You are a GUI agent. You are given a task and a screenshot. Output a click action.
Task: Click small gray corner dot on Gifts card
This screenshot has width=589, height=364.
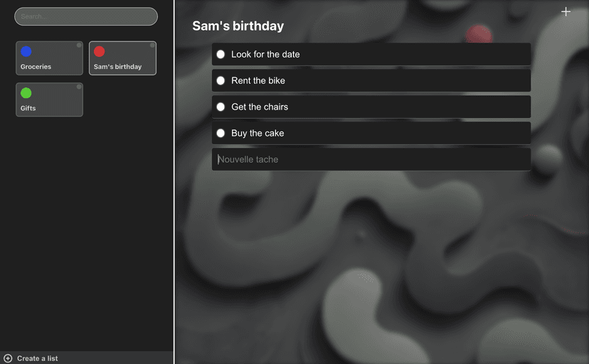pyautogui.click(x=79, y=87)
